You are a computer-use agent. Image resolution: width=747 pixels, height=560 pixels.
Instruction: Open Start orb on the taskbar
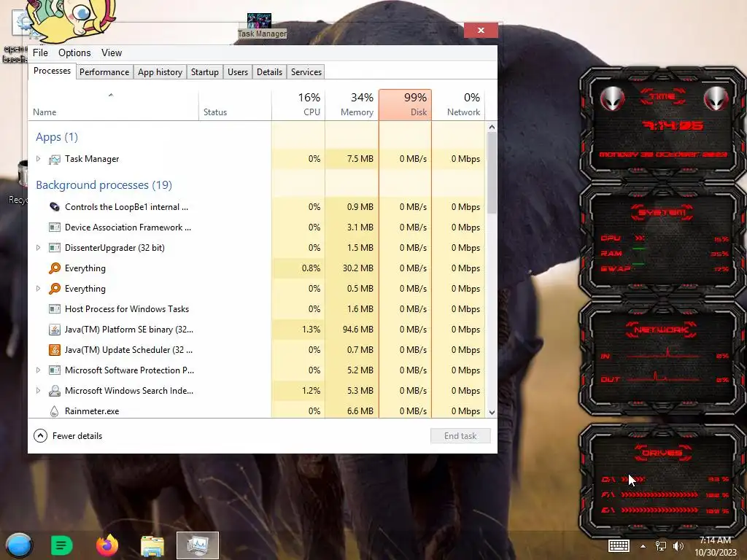tap(19, 545)
